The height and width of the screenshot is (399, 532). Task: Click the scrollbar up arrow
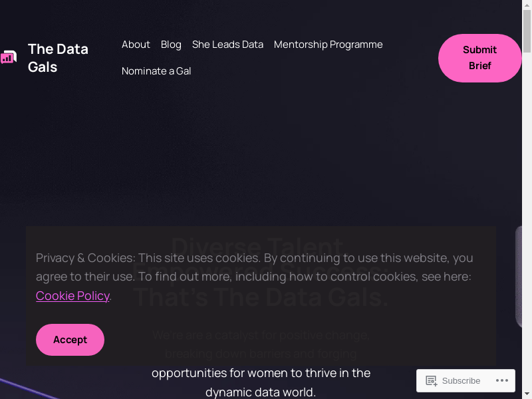click(527, 5)
